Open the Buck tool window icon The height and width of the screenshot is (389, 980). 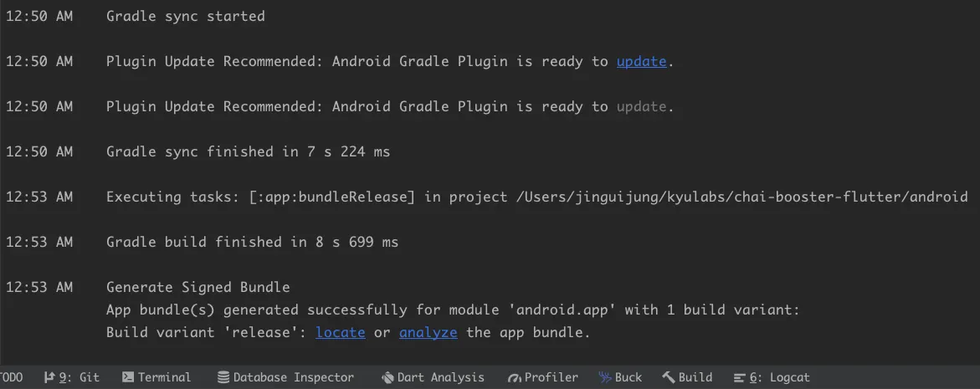[605, 377]
